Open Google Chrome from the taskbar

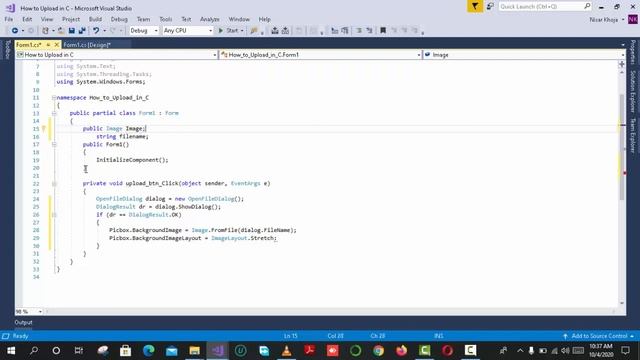378,351
